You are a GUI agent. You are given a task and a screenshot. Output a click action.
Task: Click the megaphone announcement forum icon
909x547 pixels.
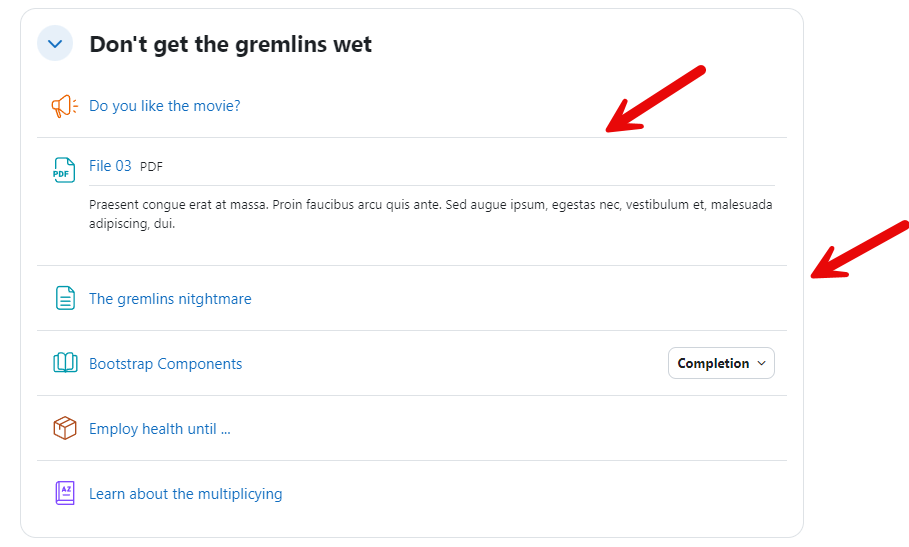coord(64,106)
